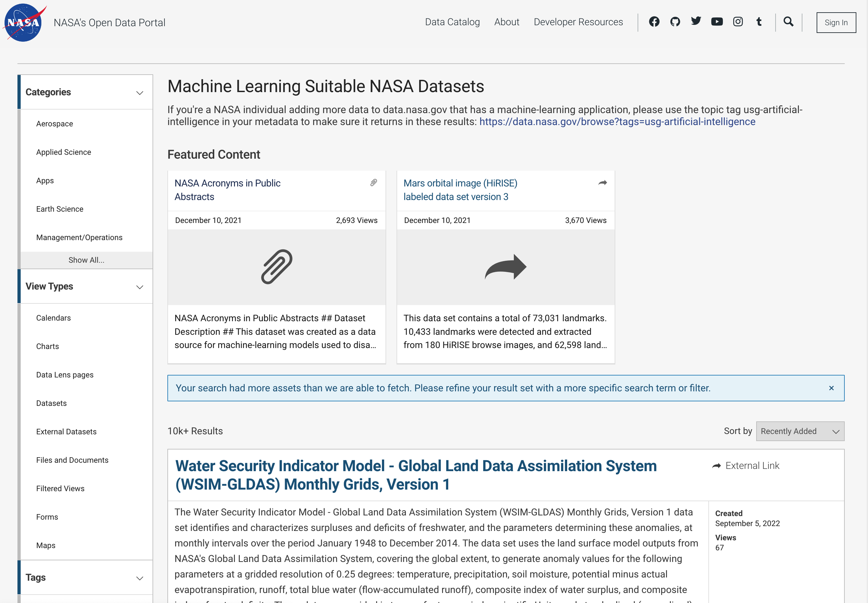Click External Link arrow icon on WSIM-GLDAS result

point(716,466)
